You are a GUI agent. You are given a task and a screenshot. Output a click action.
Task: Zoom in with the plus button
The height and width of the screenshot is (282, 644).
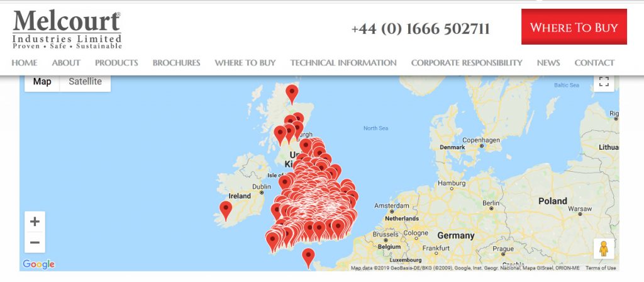point(35,222)
